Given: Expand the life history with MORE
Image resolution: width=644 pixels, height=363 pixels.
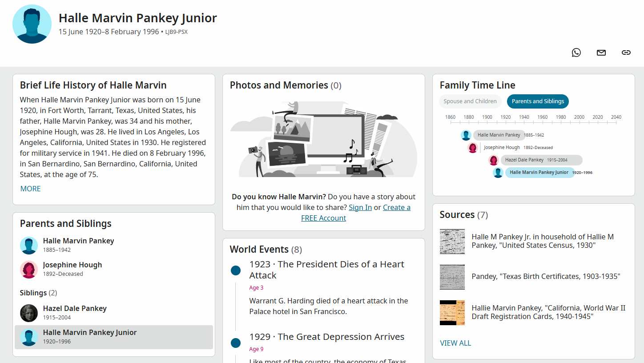Looking at the screenshot, I should point(30,189).
